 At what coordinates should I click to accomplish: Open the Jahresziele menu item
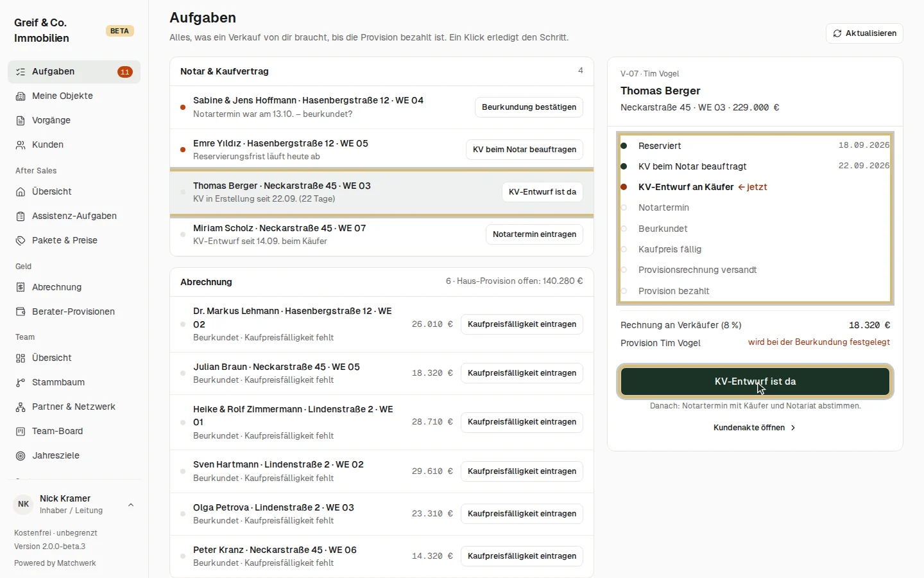point(74,456)
